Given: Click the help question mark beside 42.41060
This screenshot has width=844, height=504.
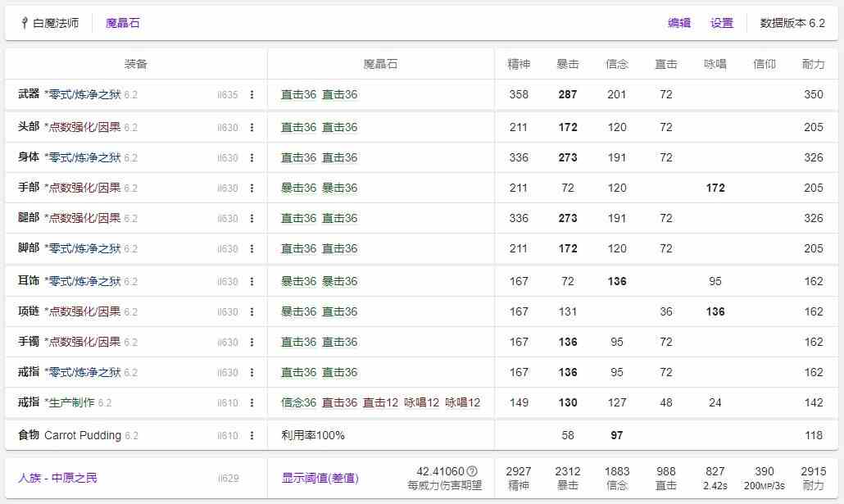Looking at the screenshot, I should 472,471.
